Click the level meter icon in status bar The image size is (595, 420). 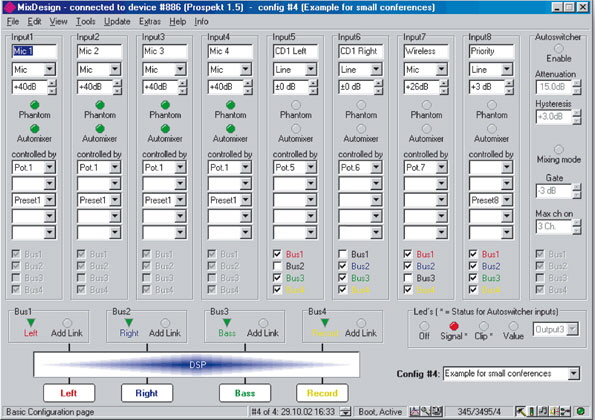point(532,411)
